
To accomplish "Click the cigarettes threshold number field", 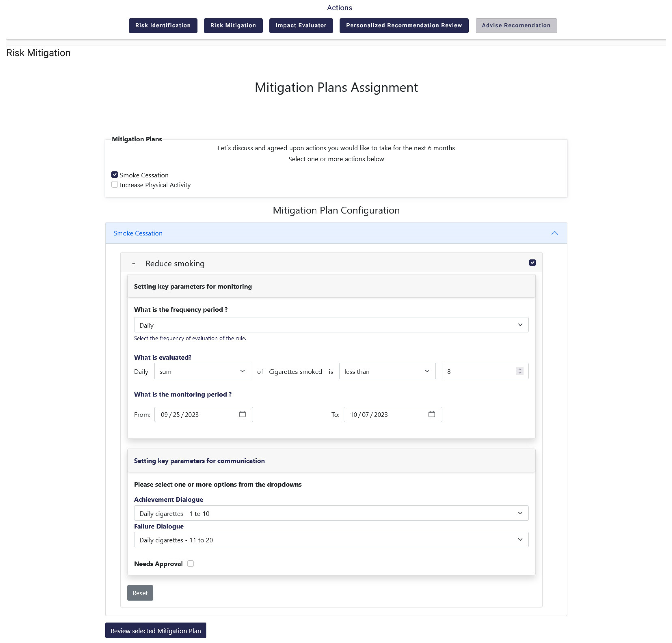I will (x=478, y=371).
